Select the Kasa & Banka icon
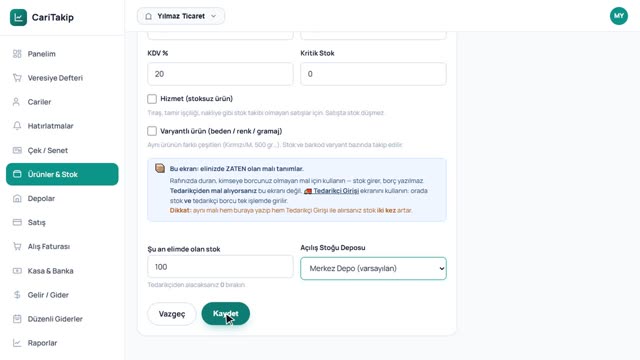 [x=17, y=271]
